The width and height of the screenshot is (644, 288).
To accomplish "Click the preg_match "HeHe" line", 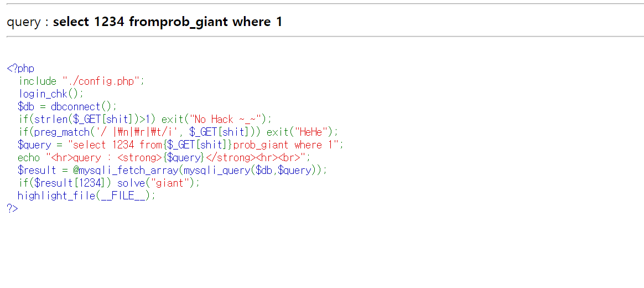I will [178, 132].
